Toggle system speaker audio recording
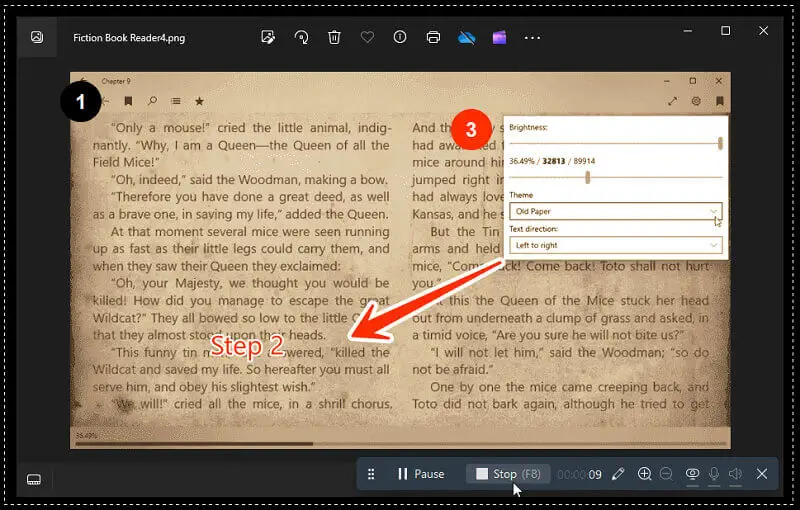 735,474
